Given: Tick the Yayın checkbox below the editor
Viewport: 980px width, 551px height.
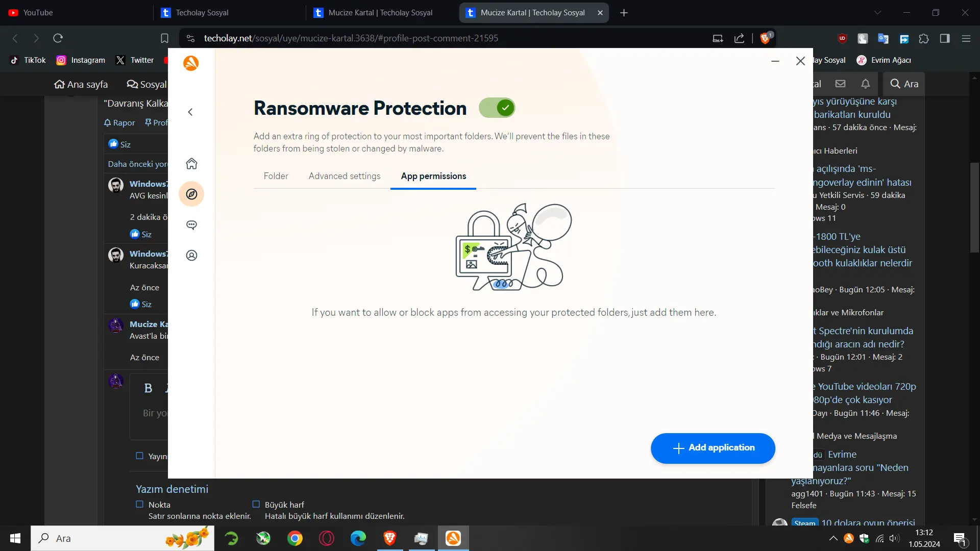Looking at the screenshot, I should 139,456.
